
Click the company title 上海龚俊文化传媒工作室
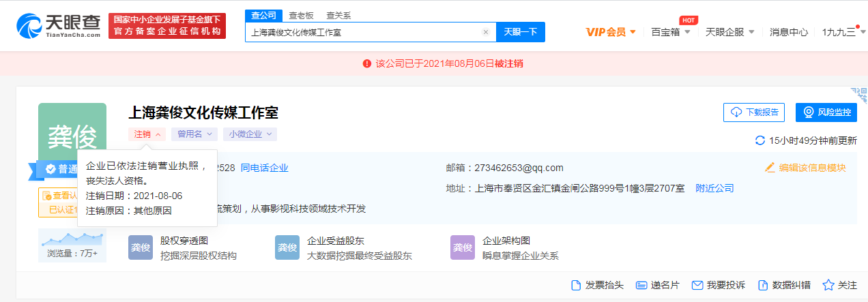click(x=203, y=112)
